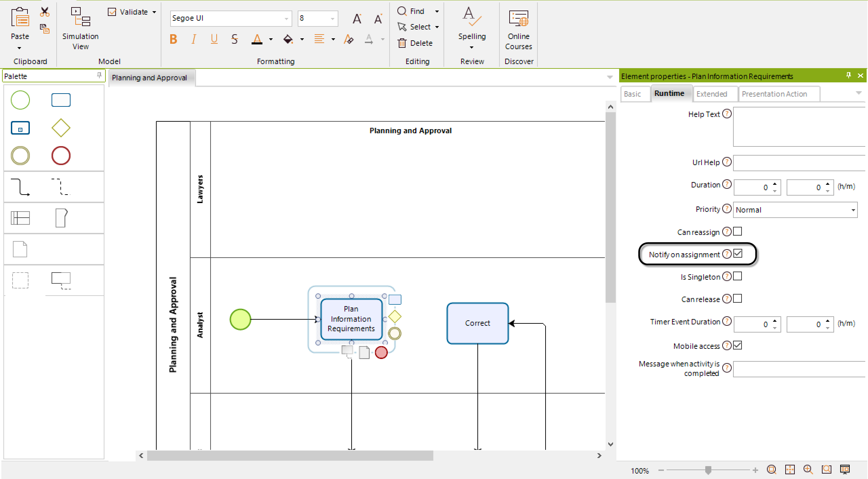This screenshot has width=868, height=479.
Task: Select the Intermediate Event palette shape
Action: (x=20, y=156)
